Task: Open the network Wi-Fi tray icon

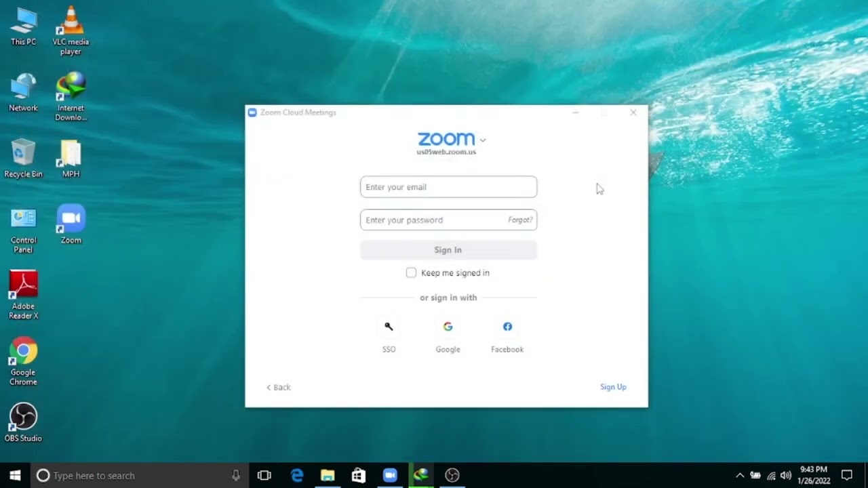Action: point(771,475)
